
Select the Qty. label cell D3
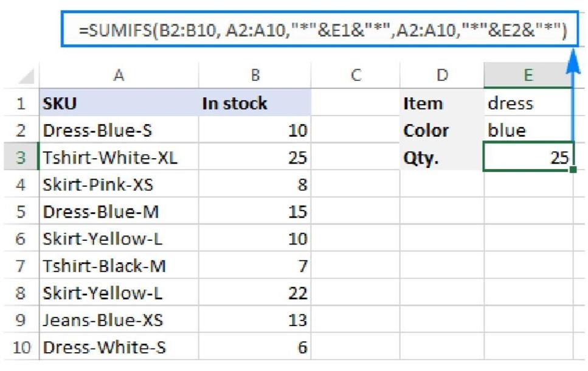(441, 157)
